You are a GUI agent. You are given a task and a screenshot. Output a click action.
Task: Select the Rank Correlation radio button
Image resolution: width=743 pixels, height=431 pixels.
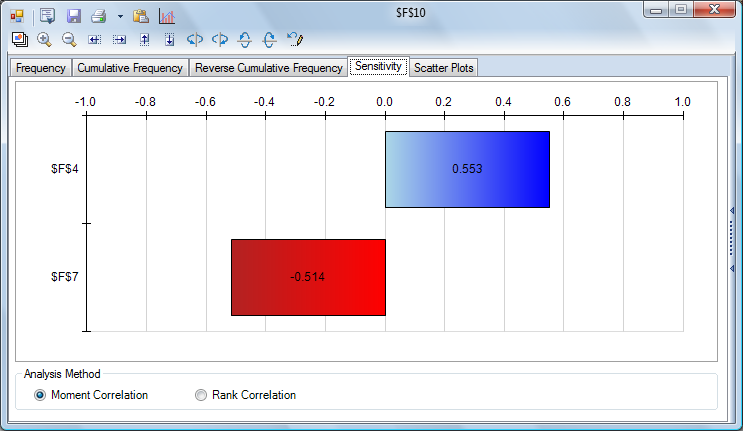point(201,395)
